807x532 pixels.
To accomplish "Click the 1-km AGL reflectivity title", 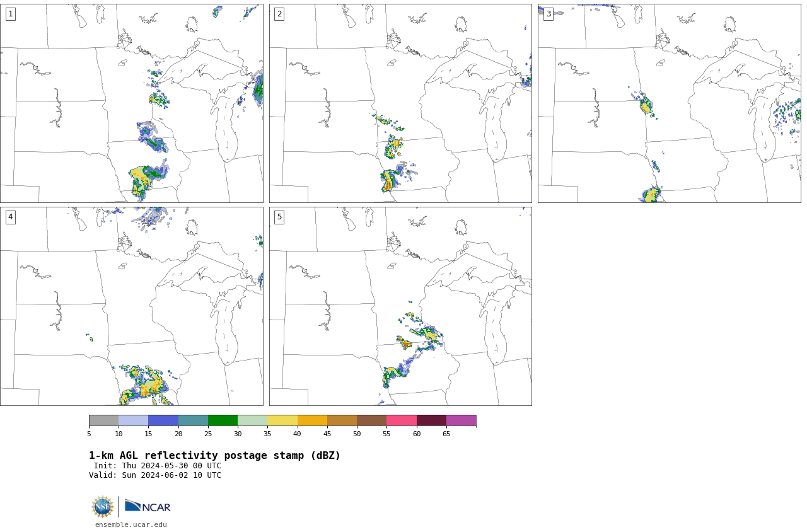I will coord(214,456).
